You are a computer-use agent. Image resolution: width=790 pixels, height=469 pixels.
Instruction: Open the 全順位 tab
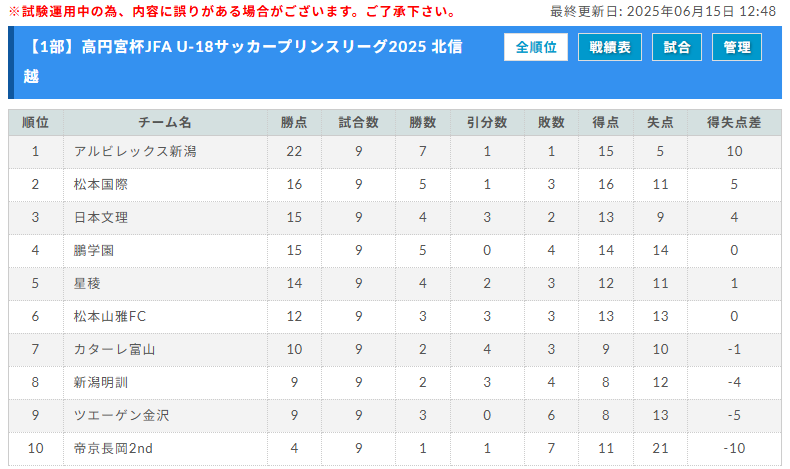(536, 47)
